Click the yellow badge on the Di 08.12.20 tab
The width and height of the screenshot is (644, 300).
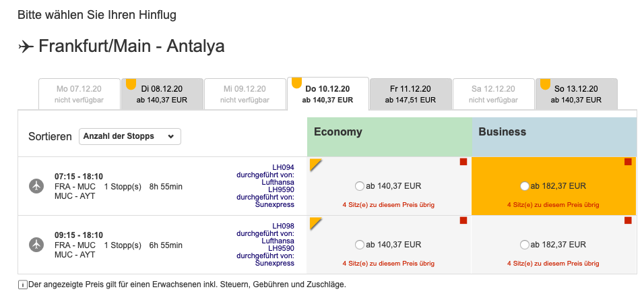coord(131,84)
